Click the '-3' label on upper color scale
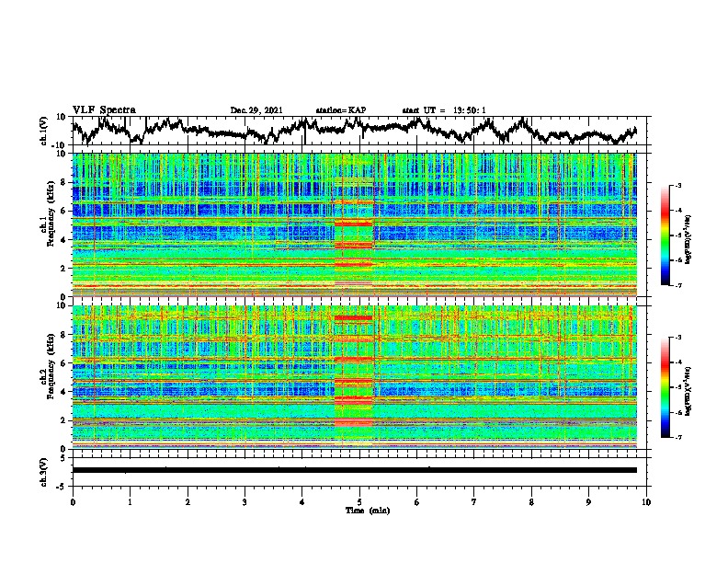Viewport: 728px width, 563px height. point(678,185)
